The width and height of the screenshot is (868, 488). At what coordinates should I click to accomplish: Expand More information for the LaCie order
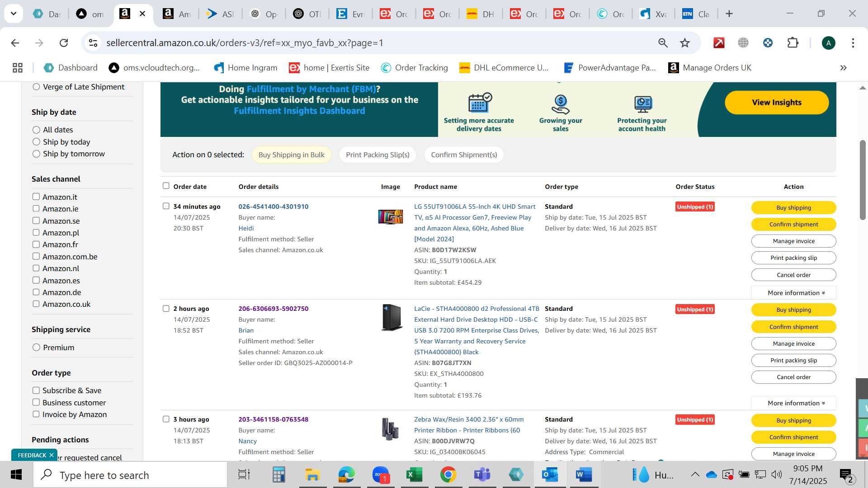pos(794,403)
